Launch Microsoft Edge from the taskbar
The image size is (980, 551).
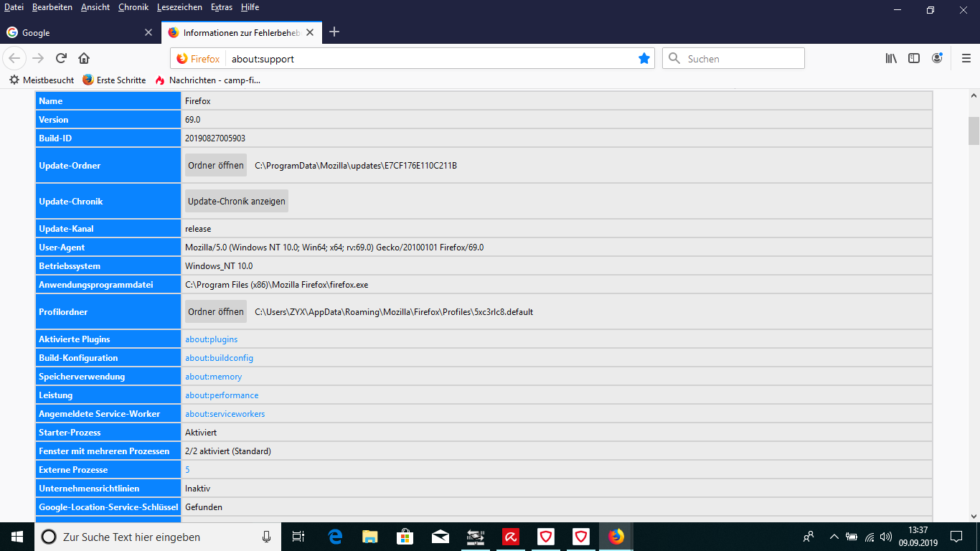point(335,537)
